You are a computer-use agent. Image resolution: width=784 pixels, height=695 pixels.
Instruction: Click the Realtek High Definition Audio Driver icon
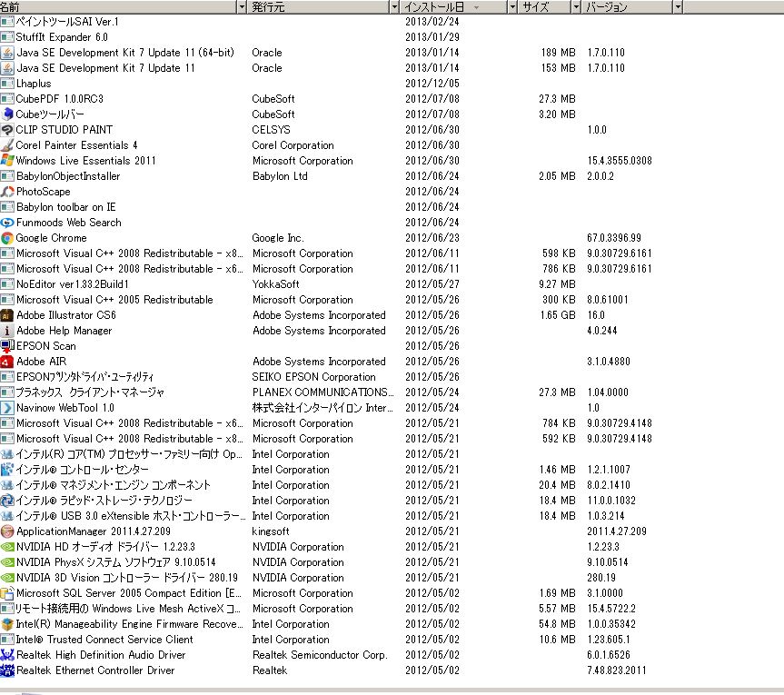7,654
